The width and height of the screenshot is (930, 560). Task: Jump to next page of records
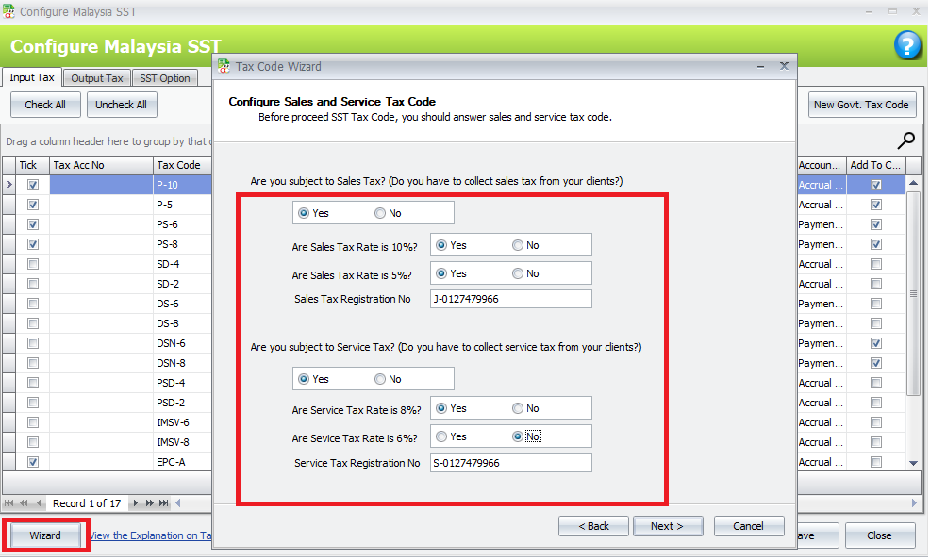pos(149,503)
